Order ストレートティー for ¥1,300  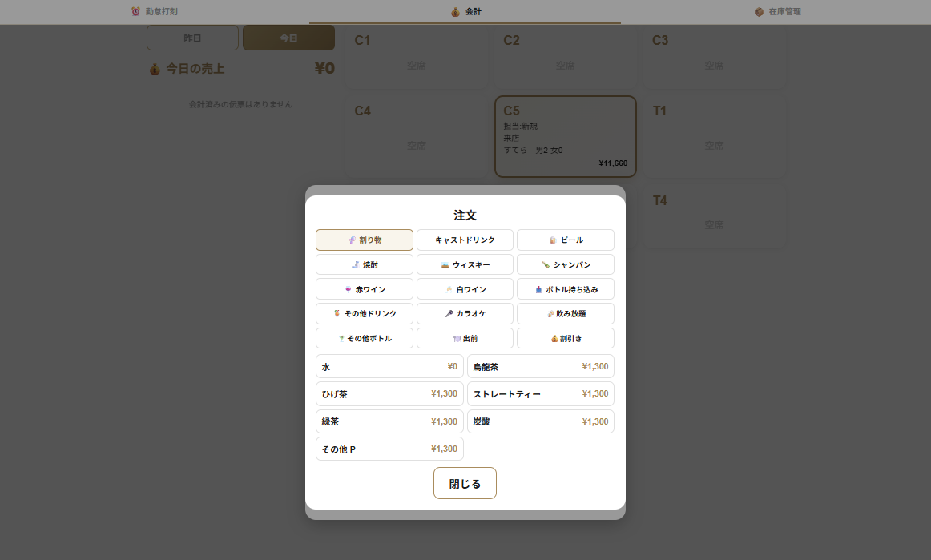[540, 393]
